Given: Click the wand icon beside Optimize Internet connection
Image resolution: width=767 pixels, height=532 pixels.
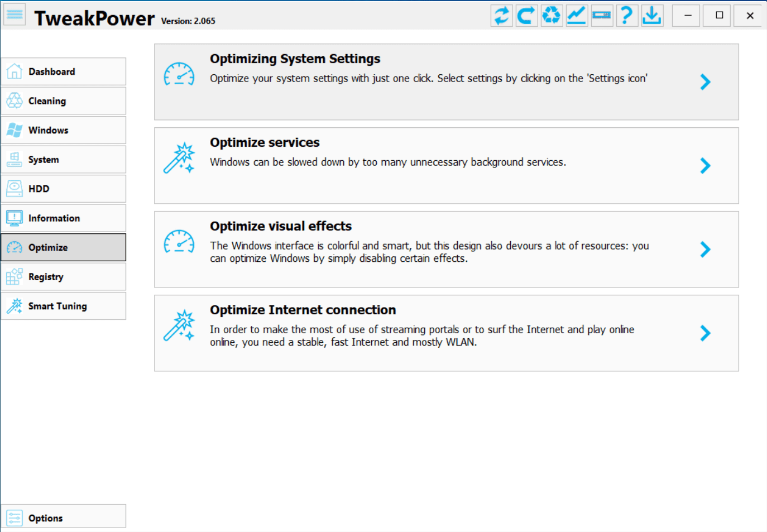Looking at the screenshot, I should point(179,325).
